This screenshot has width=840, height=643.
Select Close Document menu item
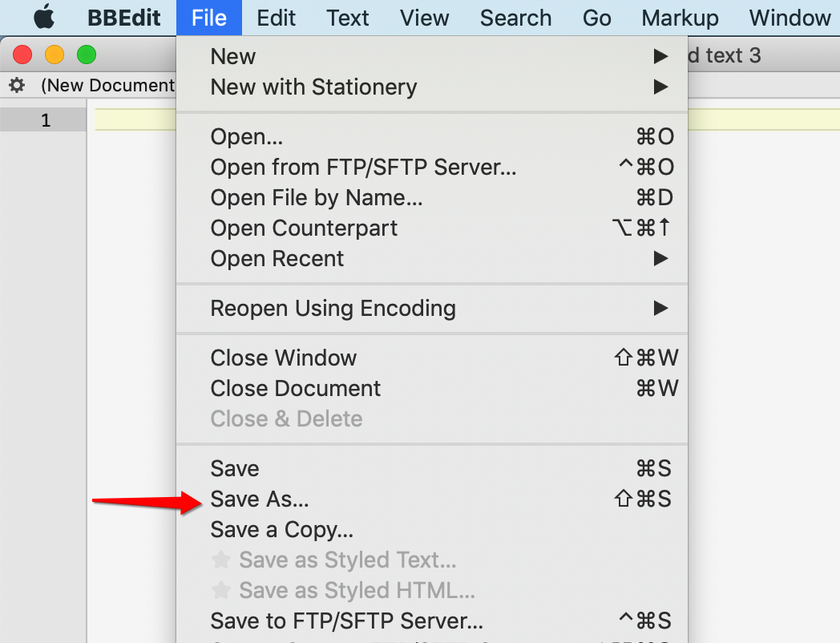[x=296, y=389]
